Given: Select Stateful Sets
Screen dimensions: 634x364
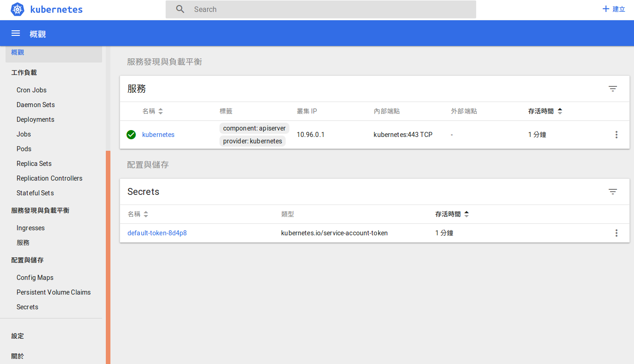Looking at the screenshot, I should 35,193.
